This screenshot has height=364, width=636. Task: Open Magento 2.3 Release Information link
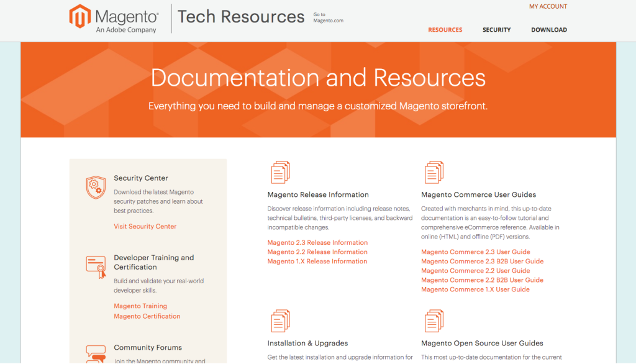pyautogui.click(x=317, y=243)
